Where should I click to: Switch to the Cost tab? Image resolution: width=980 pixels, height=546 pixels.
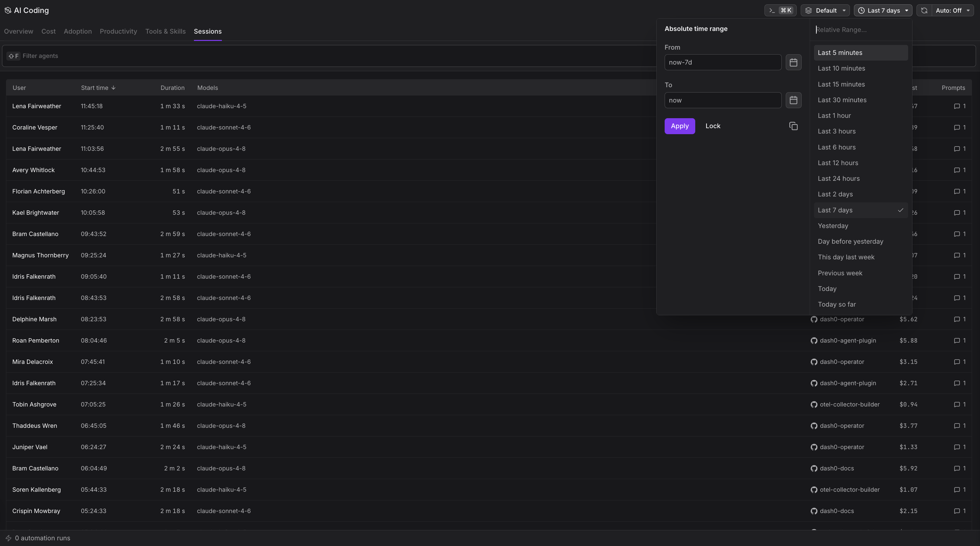(x=48, y=31)
